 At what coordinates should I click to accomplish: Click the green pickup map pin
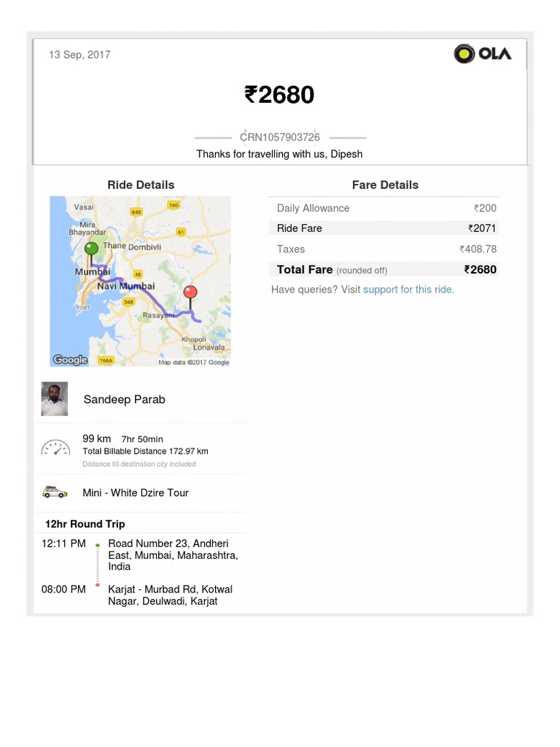pos(92,250)
